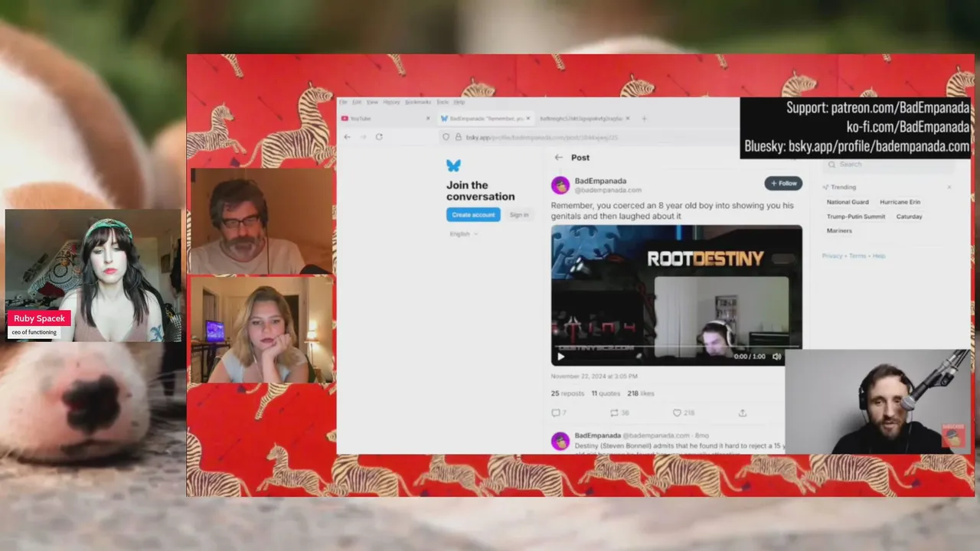980x551 pixels.
Task: Click the Trending heading
Action: click(x=844, y=187)
